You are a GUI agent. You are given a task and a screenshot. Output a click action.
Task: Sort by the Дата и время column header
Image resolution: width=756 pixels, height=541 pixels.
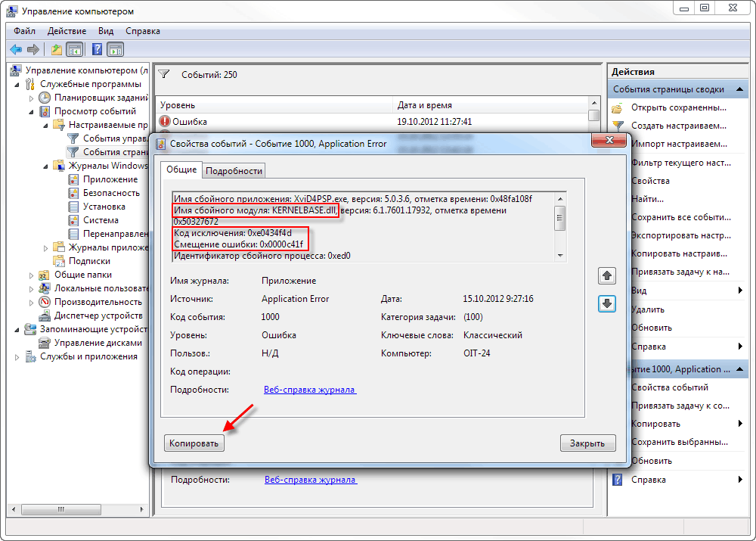pyautogui.click(x=423, y=105)
